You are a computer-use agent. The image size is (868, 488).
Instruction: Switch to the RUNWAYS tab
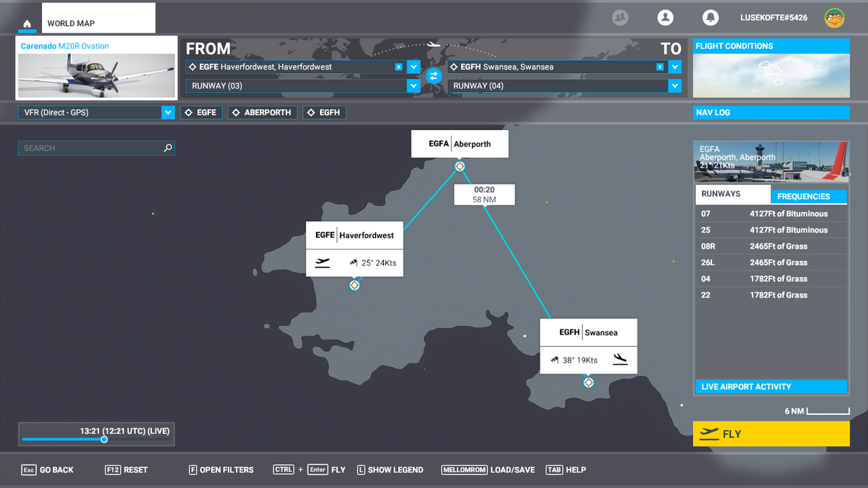pos(732,195)
